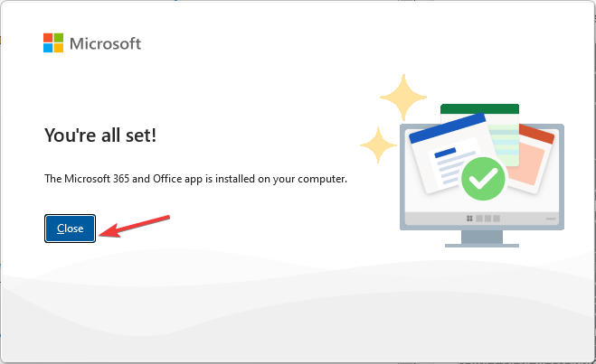Click the Microsoft wordmark text
The image size is (596, 364).
click(x=105, y=43)
